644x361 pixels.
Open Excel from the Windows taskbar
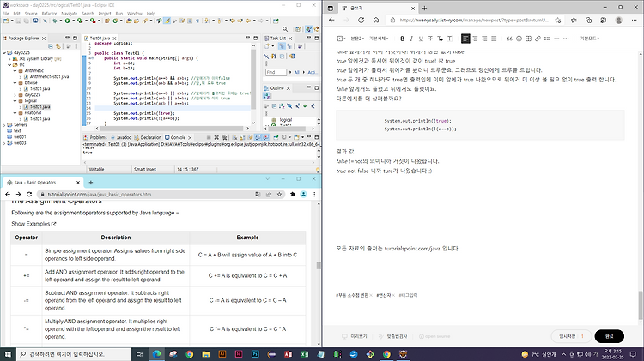(x=304, y=354)
